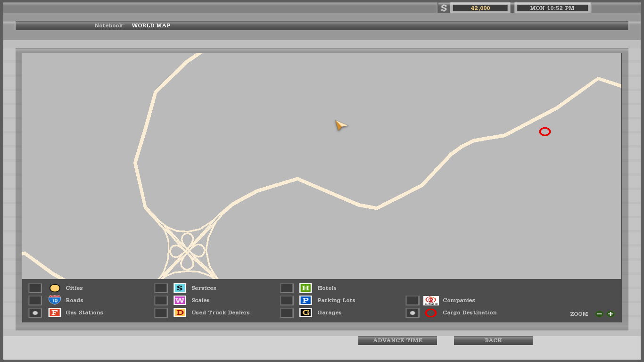Click the Cities legend icon

[x=55, y=288]
